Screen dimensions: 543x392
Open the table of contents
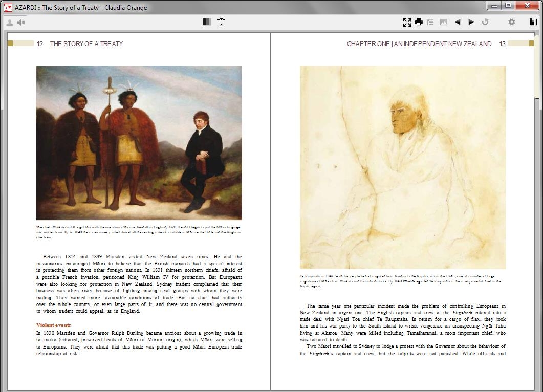coord(430,22)
